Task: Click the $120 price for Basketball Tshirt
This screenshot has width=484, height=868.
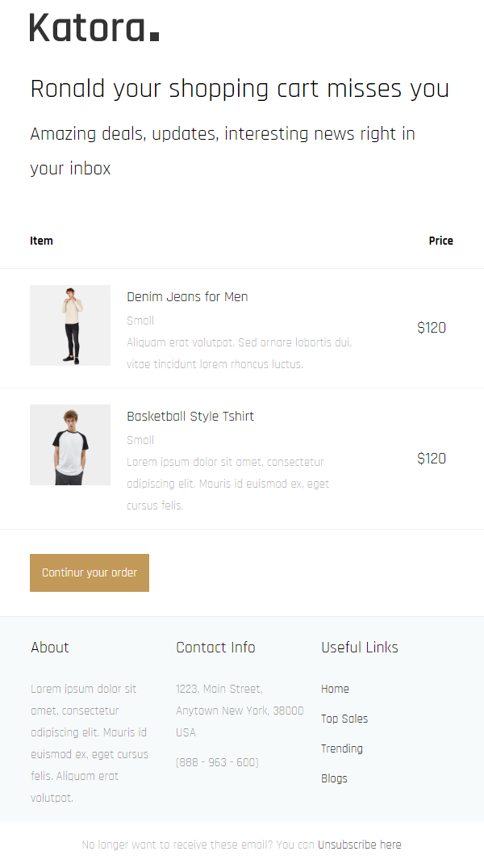Action: [432, 459]
